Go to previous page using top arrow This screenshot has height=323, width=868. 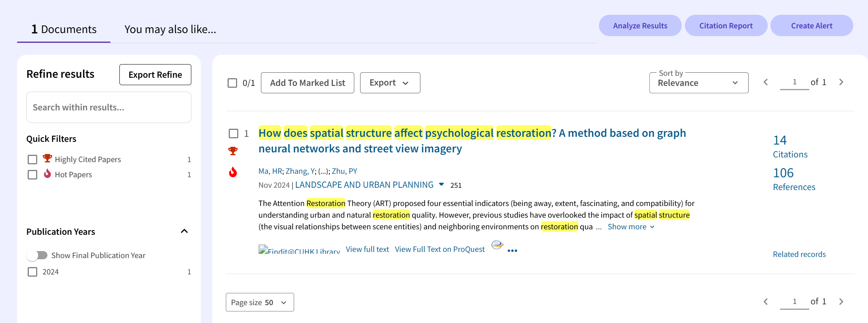(x=766, y=82)
